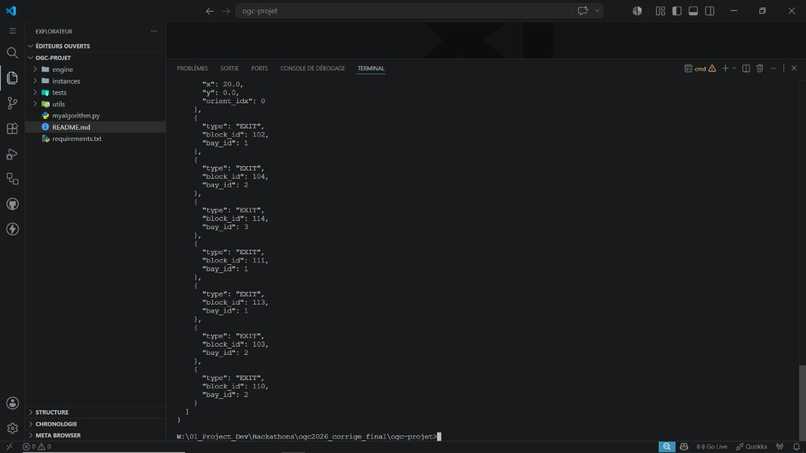Select the TERMINAL tab

[371, 68]
